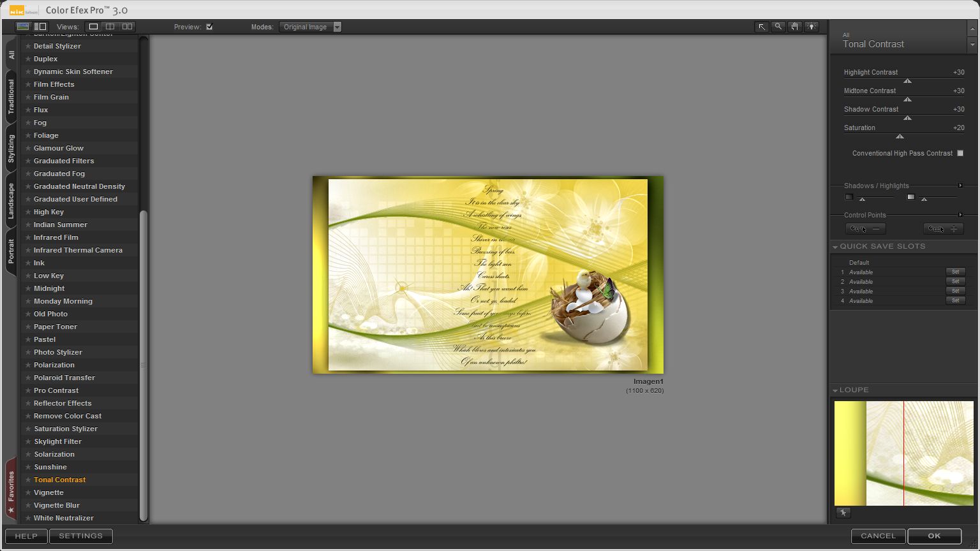
Task: Toggle the Preview checkbox
Action: coord(209,27)
